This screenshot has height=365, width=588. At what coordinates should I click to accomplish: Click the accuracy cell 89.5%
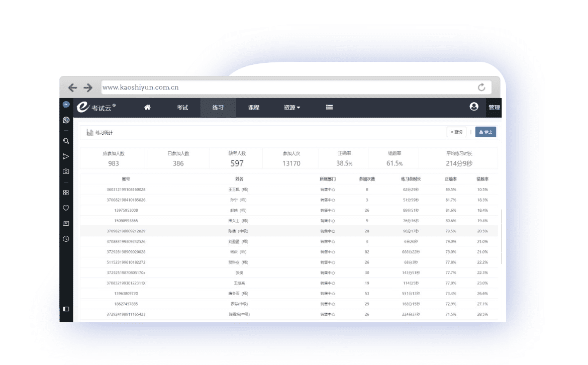click(x=451, y=190)
